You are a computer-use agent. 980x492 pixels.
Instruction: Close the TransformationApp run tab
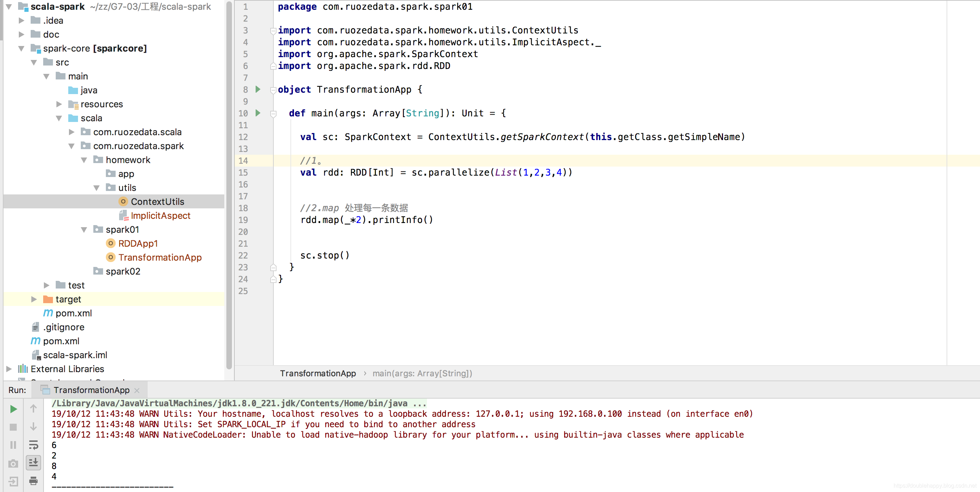pyautogui.click(x=137, y=390)
